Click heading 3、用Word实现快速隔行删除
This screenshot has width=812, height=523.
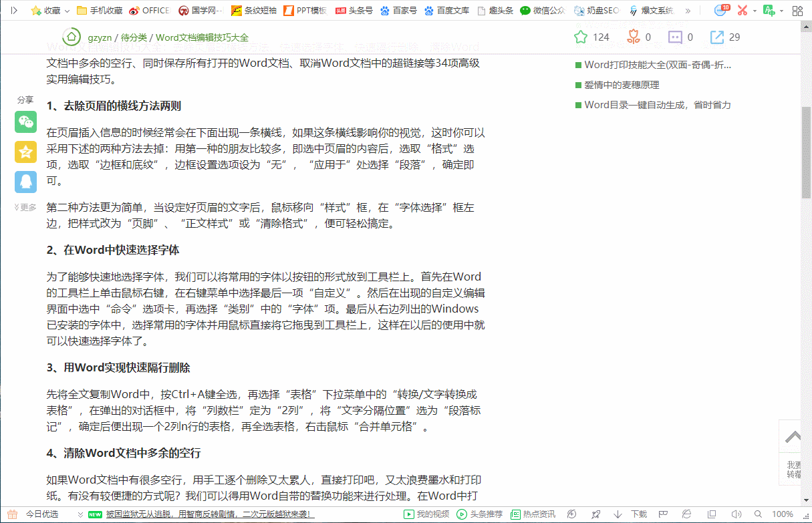click(118, 368)
